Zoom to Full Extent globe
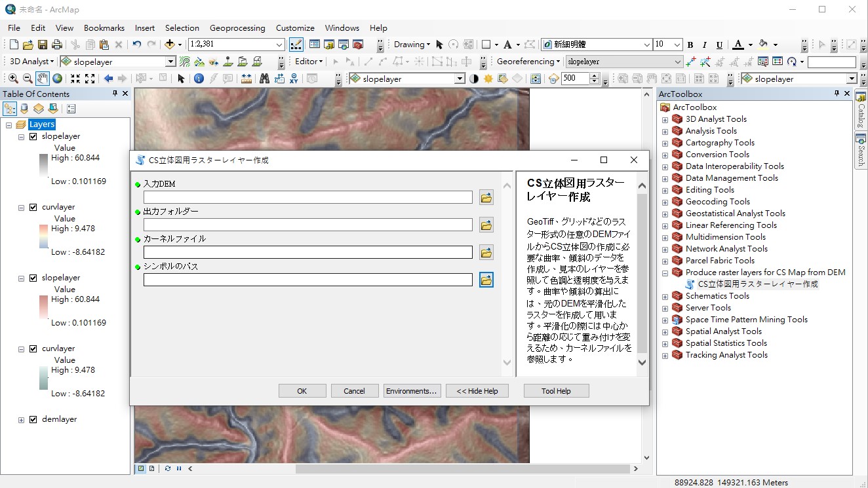 [58, 79]
